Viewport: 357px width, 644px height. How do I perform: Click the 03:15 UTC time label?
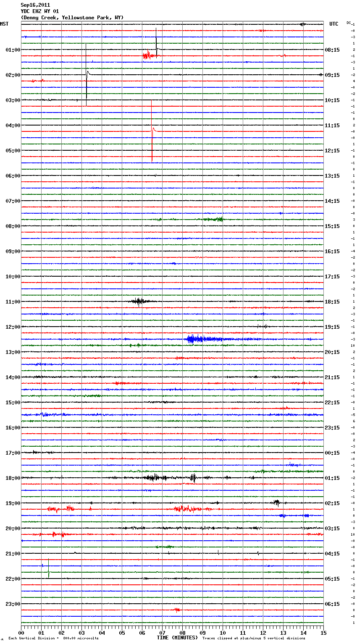point(332,529)
